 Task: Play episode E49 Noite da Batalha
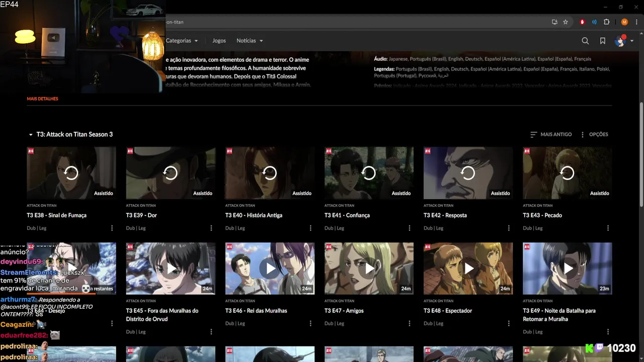pos(567,269)
